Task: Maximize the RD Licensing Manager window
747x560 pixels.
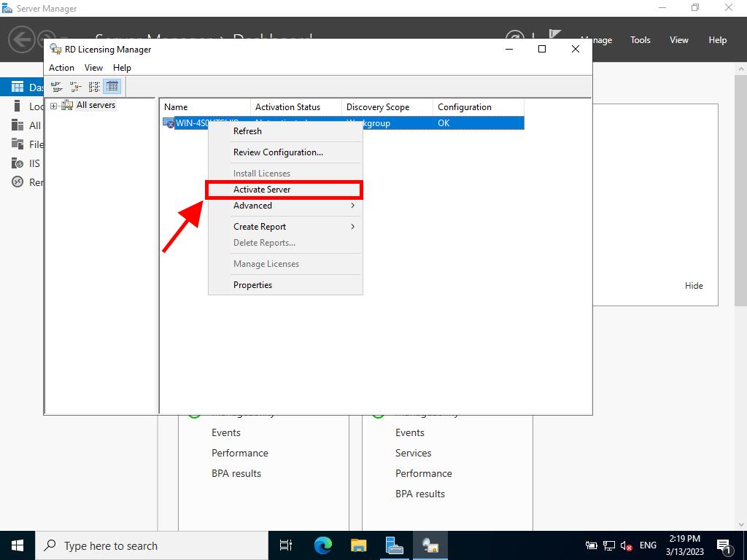Action: pos(542,49)
